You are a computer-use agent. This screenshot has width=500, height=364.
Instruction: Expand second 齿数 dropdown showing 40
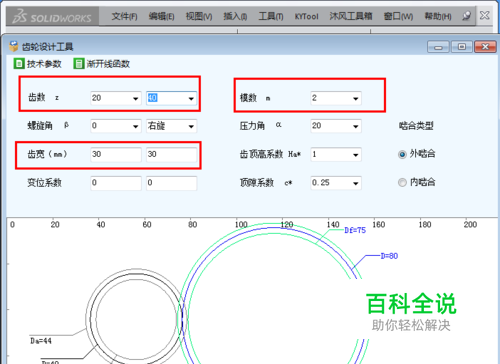pos(191,98)
